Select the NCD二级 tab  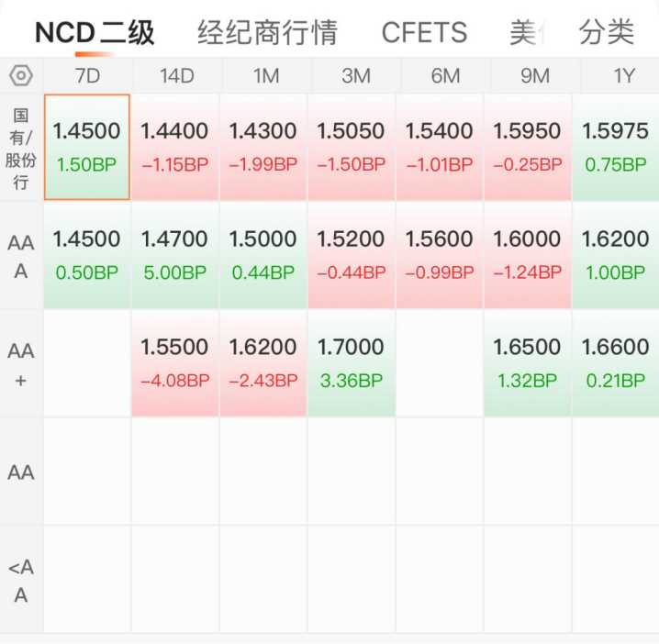click(95, 32)
